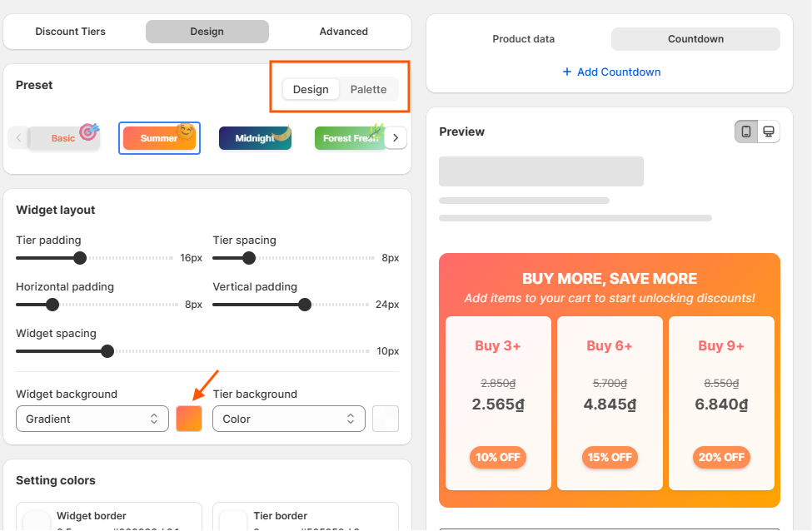This screenshot has width=812, height=531.
Task: Choose the Midnight preset
Action: tap(255, 138)
